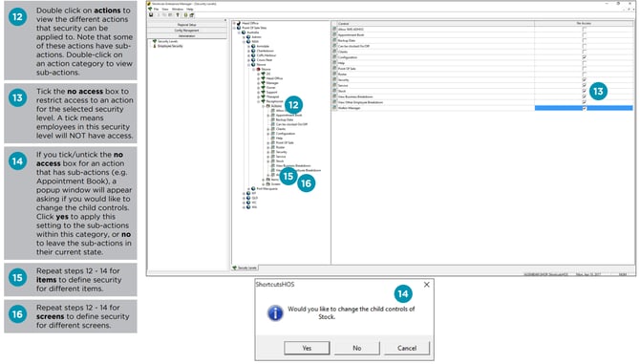Open the Config Management panel bar
Viewport: 640px width, 364px height.
[186, 31]
